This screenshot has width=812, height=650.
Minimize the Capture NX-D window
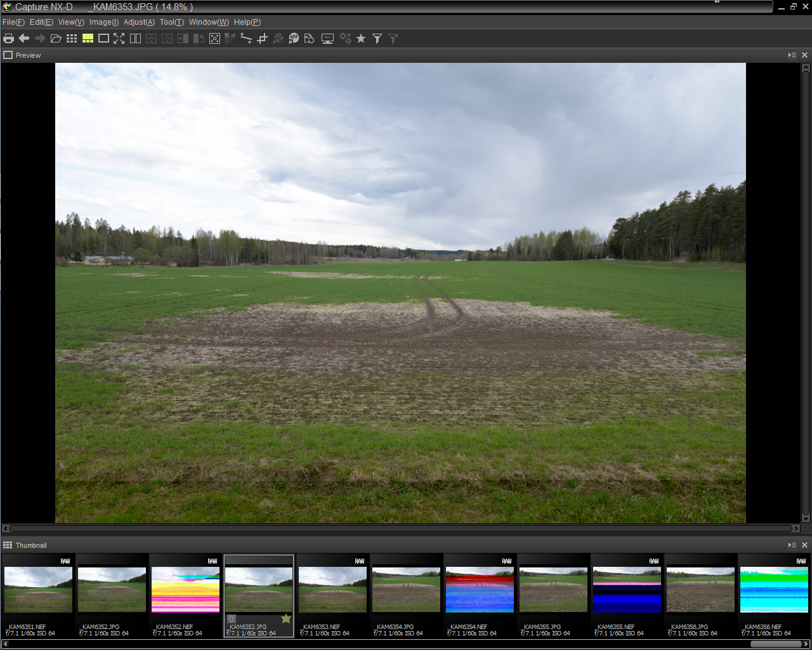[782, 7]
